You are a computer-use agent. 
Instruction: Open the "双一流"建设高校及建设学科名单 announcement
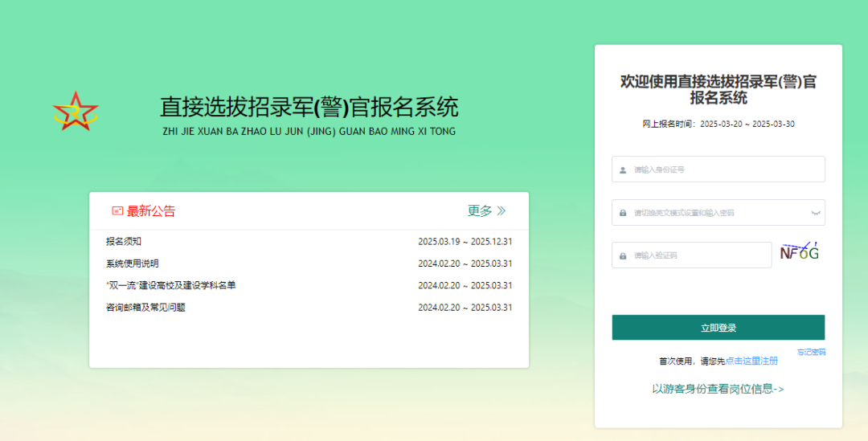(170, 286)
